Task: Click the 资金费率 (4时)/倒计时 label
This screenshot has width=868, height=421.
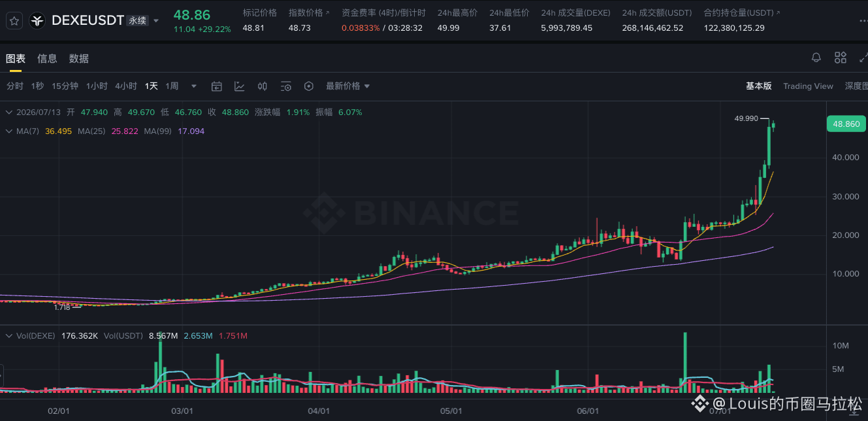Action: pyautogui.click(x=383, y=12)
